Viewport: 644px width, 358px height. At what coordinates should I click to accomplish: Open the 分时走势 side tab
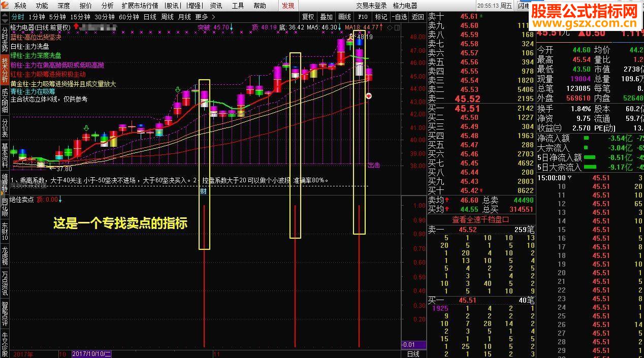(5, 39)
